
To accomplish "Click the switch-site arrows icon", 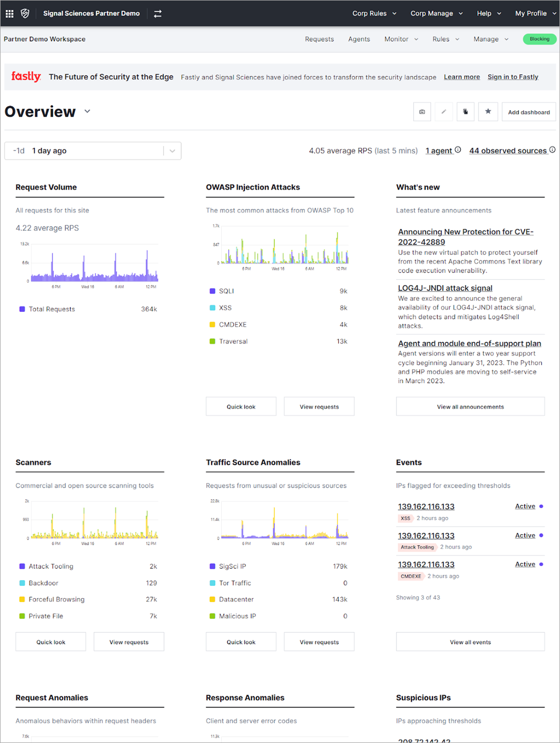I will [158, 14].
